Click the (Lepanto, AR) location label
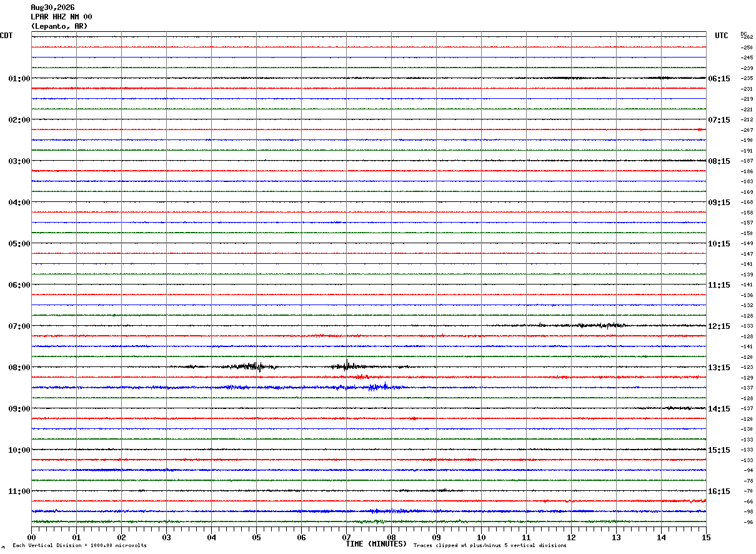Viewport: 756px width, 554px height. click(59, 26)
